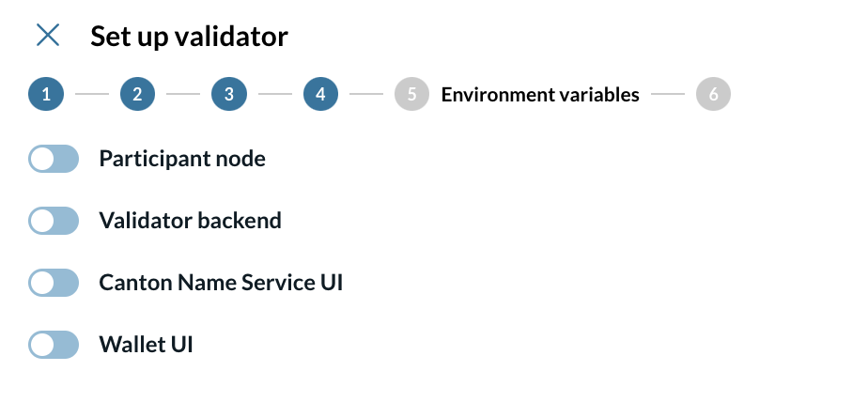This screenshot has height=402, width=868.
Task: Click the Participant node label
Action: (182, 160)
